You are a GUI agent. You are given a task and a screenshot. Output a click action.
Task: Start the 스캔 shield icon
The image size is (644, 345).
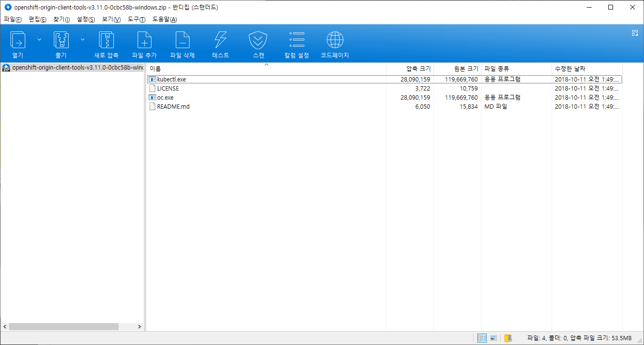point(258,41)
